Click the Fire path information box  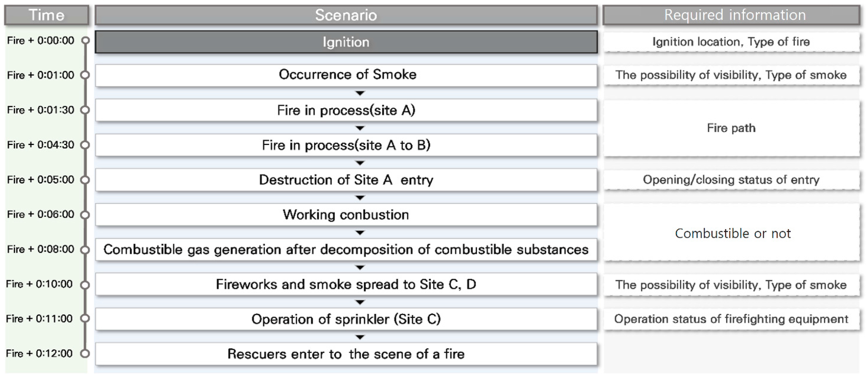[x=731, y=128]
